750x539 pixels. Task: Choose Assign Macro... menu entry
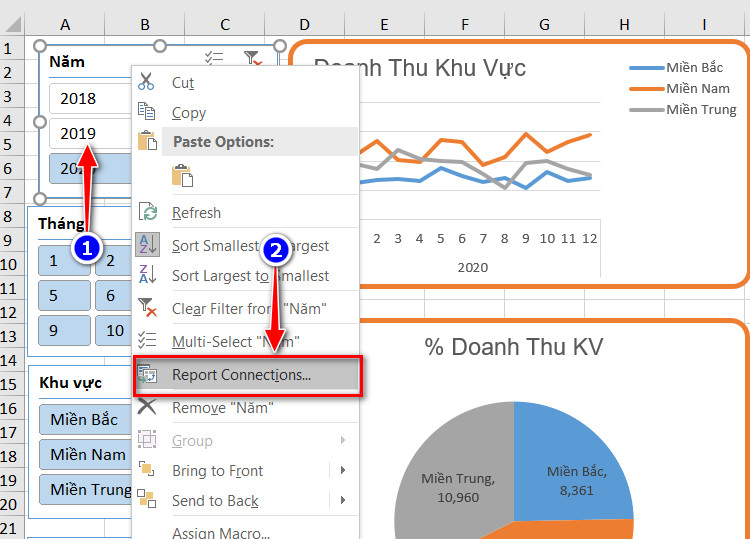point(246,530)
